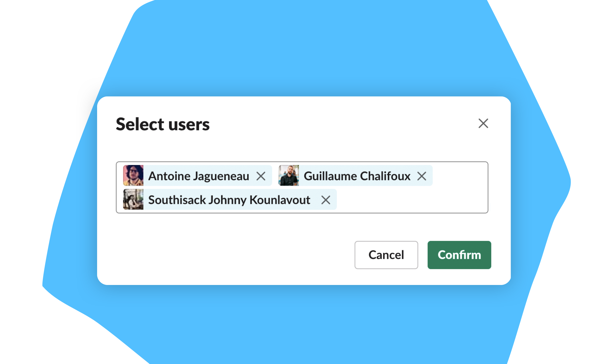Click Southisack Johnny Kounlavout's avatar picture
This screenshot has height=364, width=609.
pos(133,200)
